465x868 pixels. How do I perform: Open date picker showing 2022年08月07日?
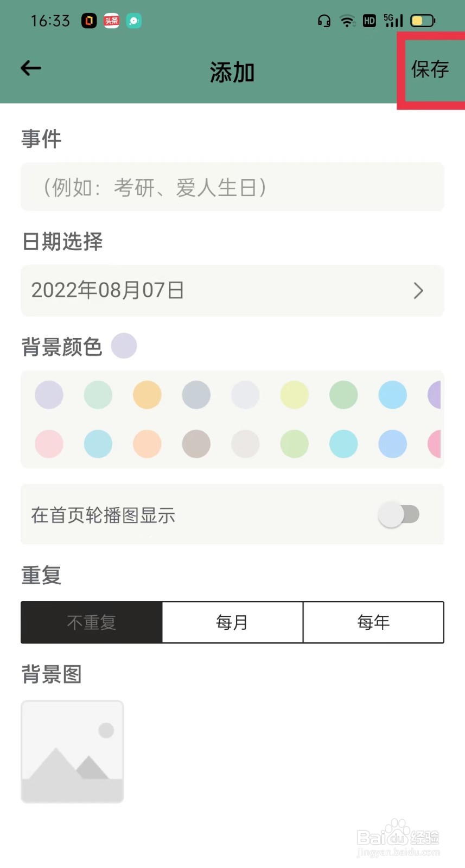click(232, 291)
